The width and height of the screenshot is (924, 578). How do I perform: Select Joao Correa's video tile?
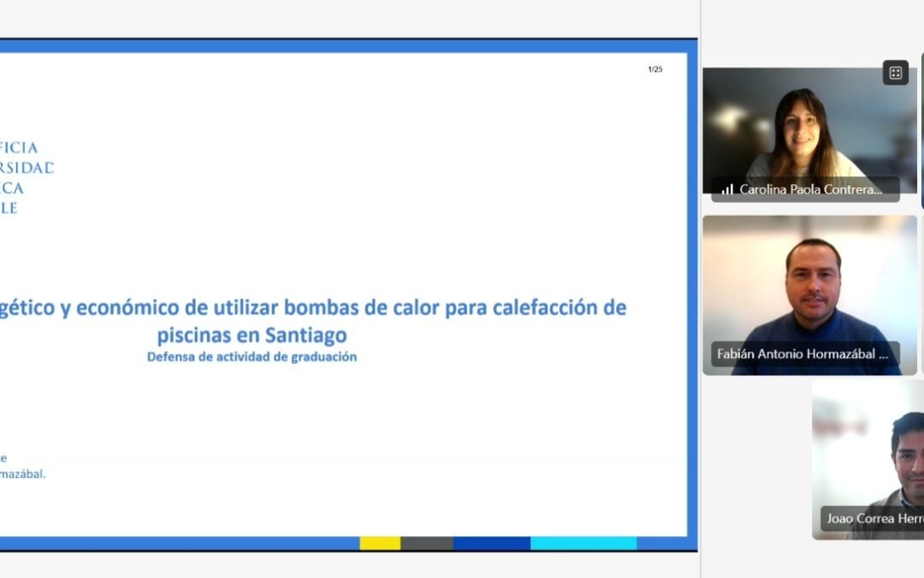click(x=868, y=454)
